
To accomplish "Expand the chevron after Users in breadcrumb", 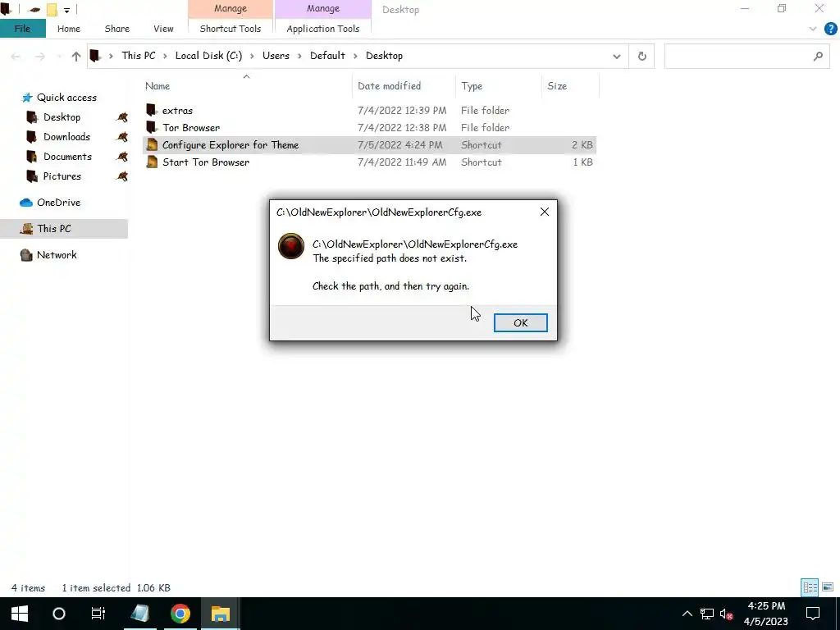I will [299, 56].
